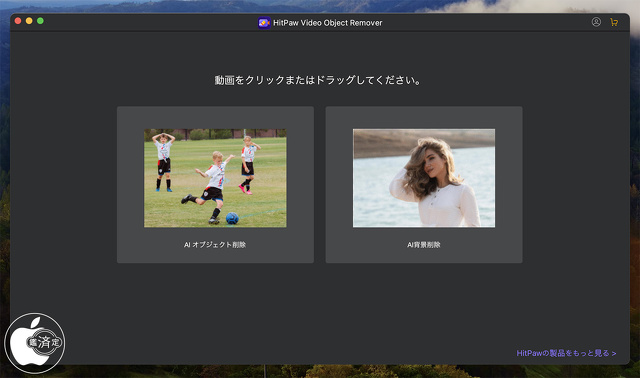The height and width of the screenshot is (378, 640).
Task: Close the window with red button
Action: tap(18, 21)
